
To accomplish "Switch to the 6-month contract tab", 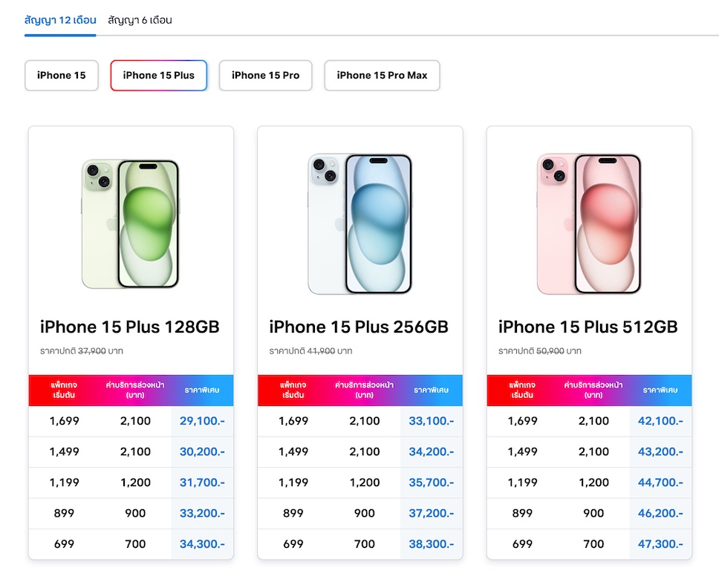I will tap(140, 20).
